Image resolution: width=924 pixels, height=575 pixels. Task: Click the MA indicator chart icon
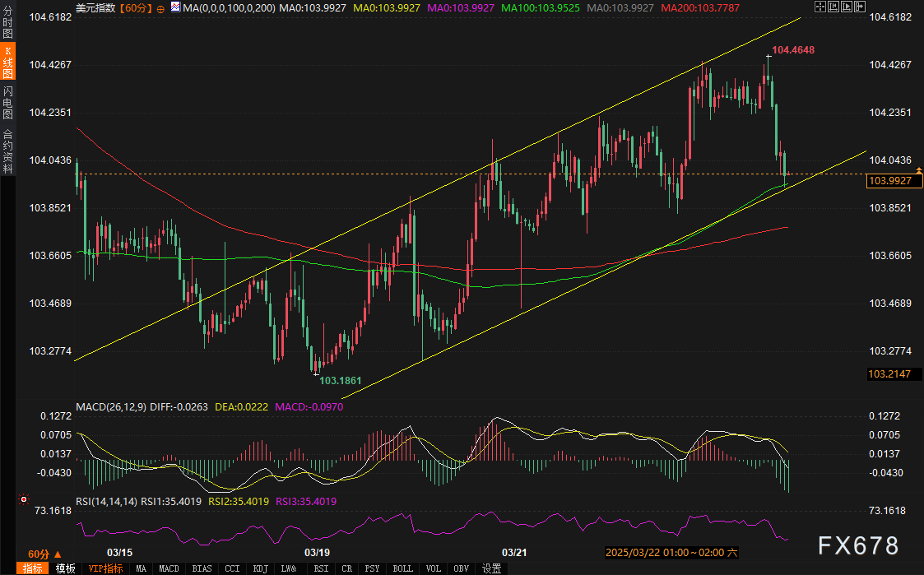tap(175, 7)
